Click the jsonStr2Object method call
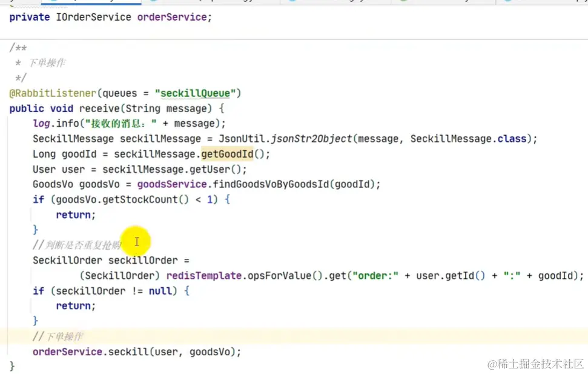The width and height of the screenshot is (588, 374). coord(312,139)
